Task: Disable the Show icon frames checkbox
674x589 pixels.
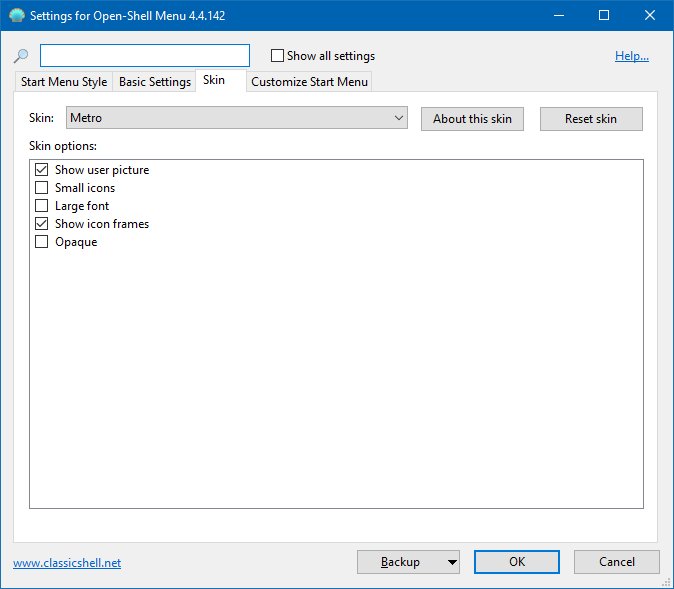Action: coord(42,224)
